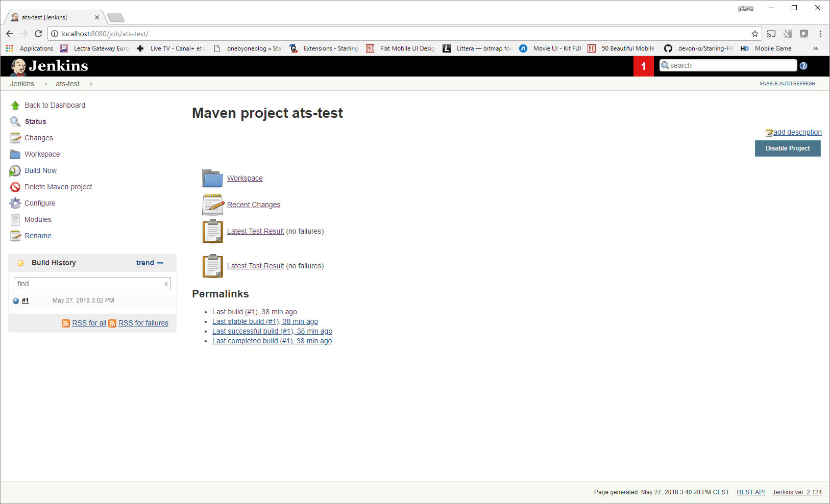Open Last stable build permalink
The width and height of the screenshot is (830, 504).
pyautogui.click(x=265, y=321)
